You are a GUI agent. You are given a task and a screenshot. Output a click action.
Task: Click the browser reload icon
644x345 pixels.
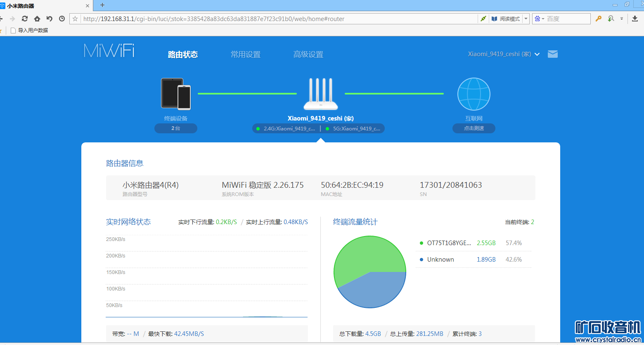[25, 19]
